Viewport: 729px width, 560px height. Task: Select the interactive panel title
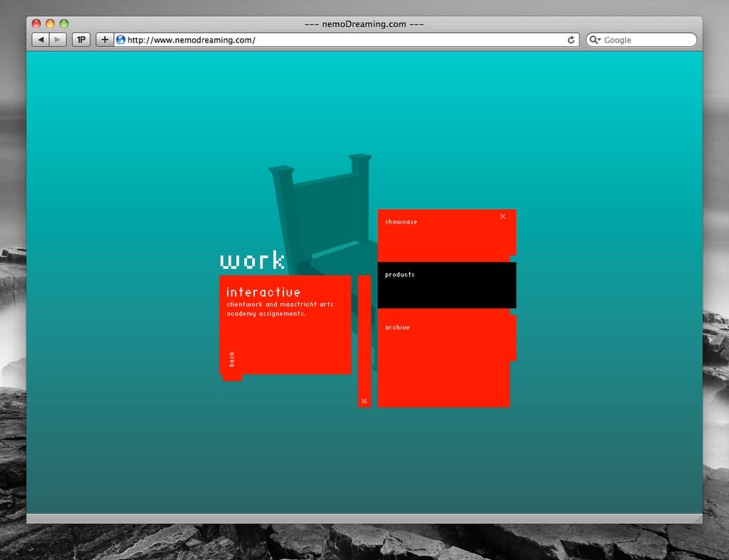[x=263, y=292]
